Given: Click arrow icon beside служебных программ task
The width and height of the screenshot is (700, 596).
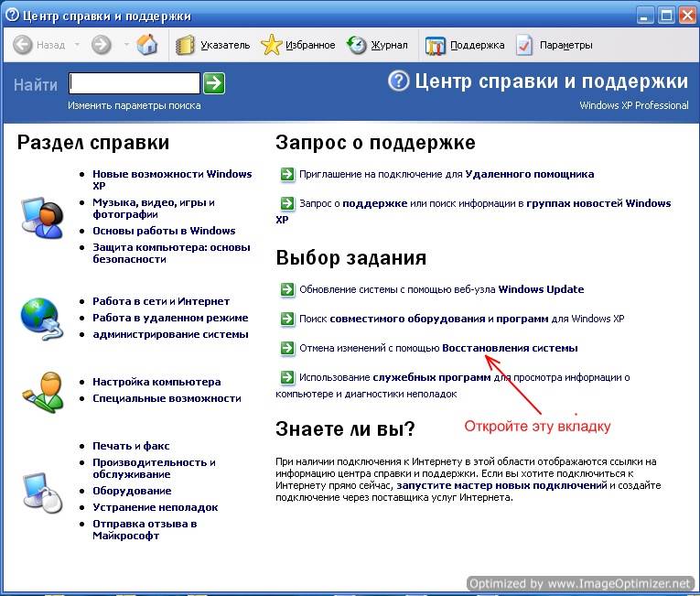Looking at the screenshot, I should pos(287,377).
